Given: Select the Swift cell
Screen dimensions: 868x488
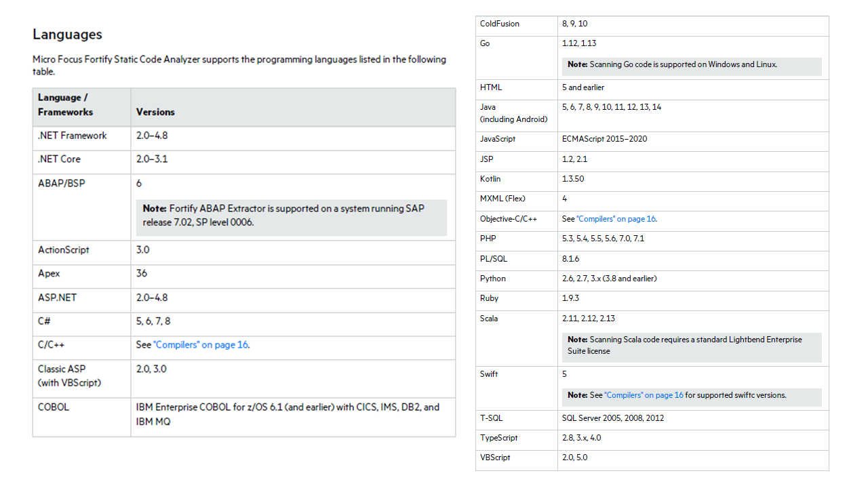Looking at the screenshot, I should [517, 388].
